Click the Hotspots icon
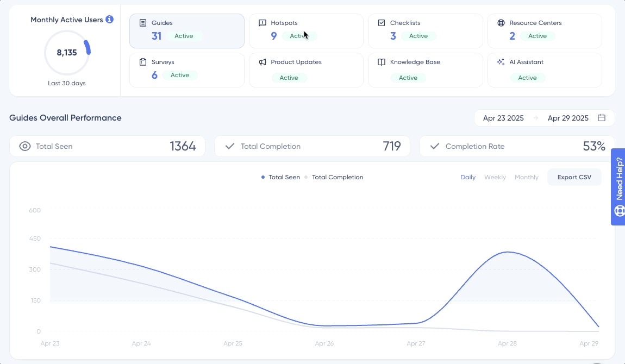The width and height of the screenshot is (625, 364). coord(262,23)
